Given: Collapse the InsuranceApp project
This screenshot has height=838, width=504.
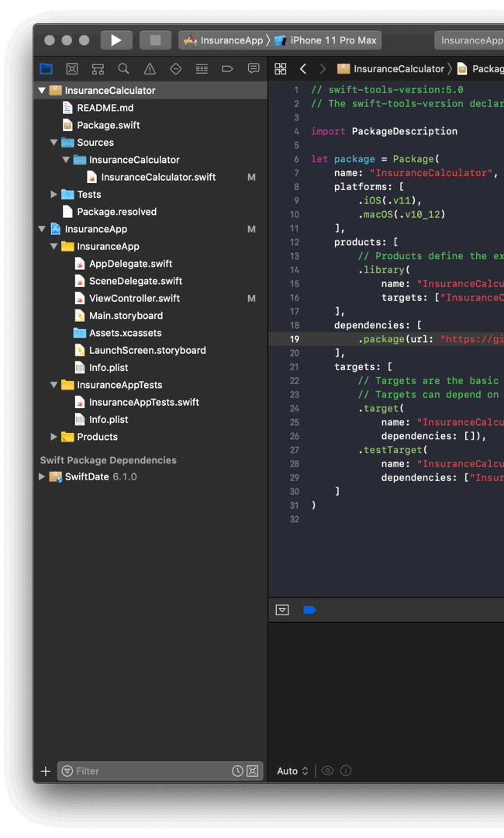Looking at the screenshot, I should click(x=42, y=229).
